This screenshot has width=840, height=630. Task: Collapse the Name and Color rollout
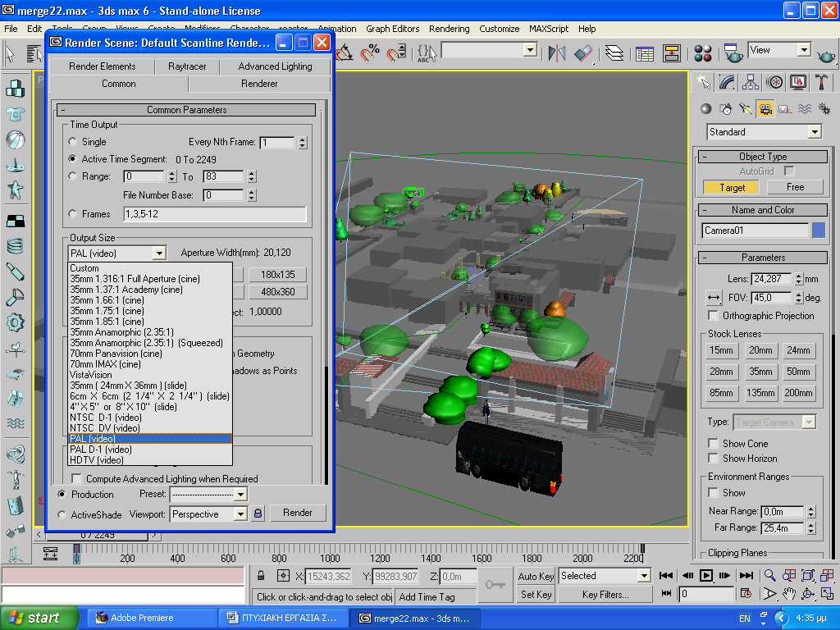coord(763,210)
